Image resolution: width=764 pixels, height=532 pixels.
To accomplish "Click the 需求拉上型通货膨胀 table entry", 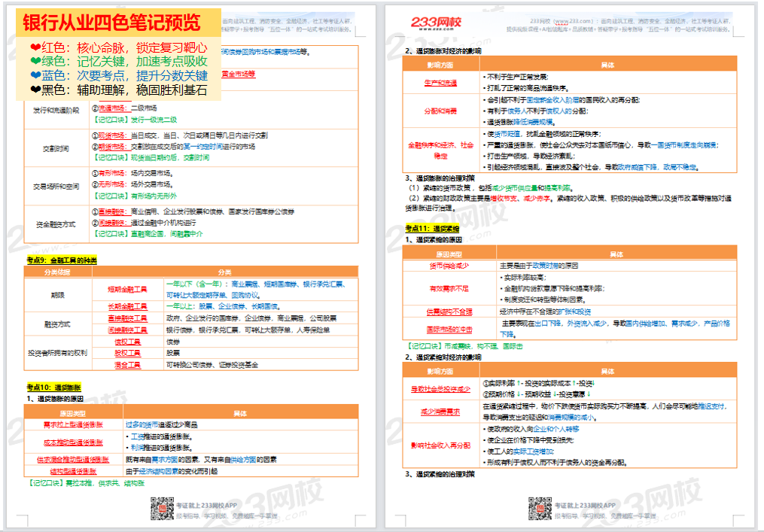I will 74,424.
